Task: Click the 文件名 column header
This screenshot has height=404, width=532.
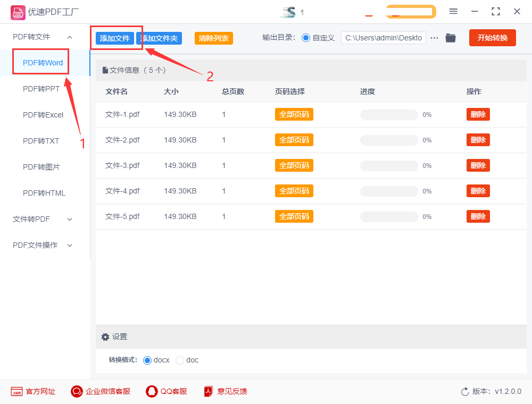Action: click(x=117, y=91)
